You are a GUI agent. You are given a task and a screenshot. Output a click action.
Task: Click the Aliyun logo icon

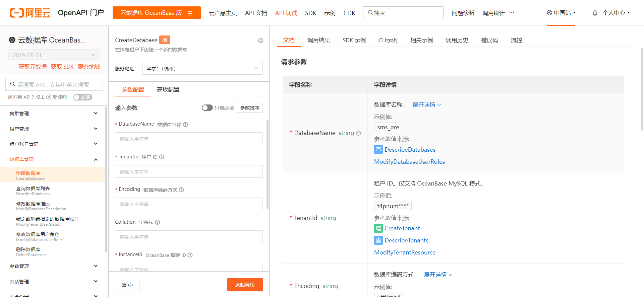pos(30,13)
